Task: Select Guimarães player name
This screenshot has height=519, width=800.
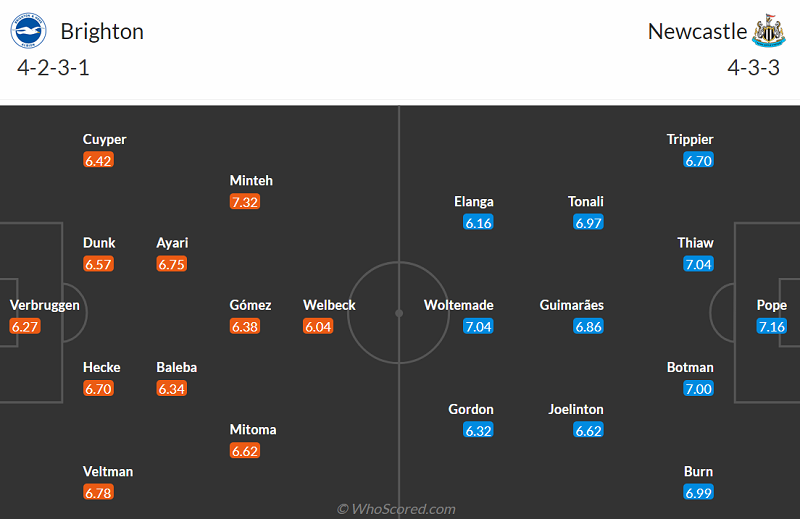Action: click(571, 305)
